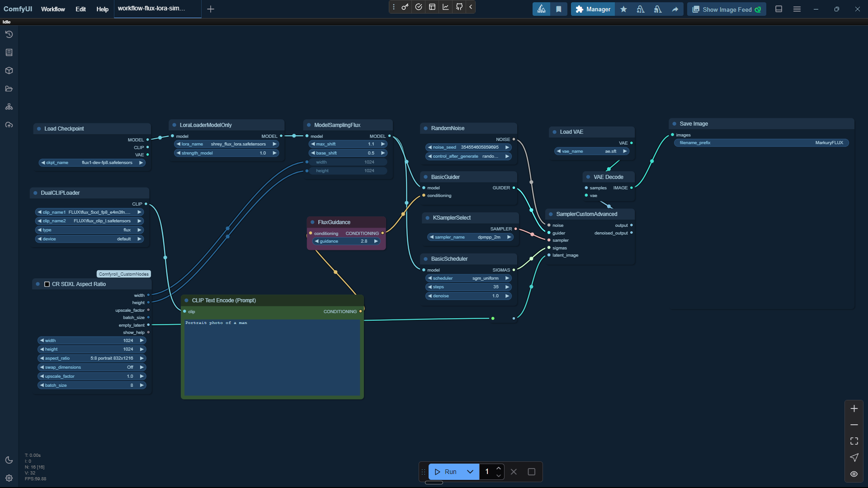Image resolution: width=868 pixels, height=488 pixels.
Task: Cancel current run with X icon
Action: point(514,472)
